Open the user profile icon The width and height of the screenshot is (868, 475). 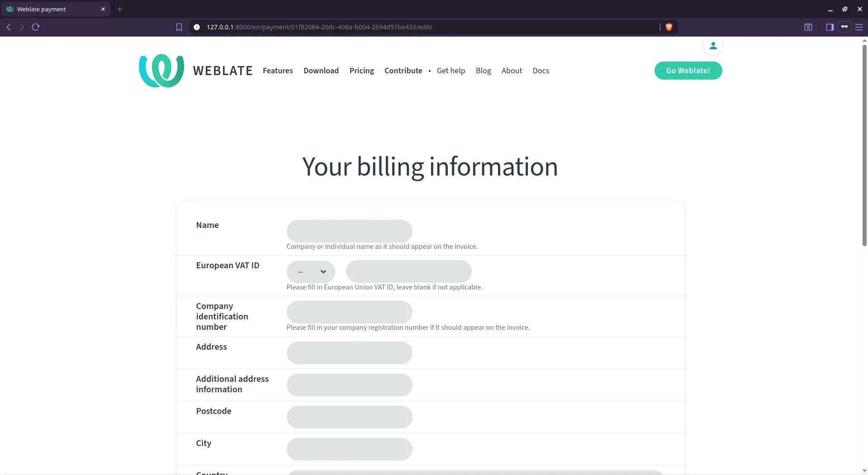[713, 46]
